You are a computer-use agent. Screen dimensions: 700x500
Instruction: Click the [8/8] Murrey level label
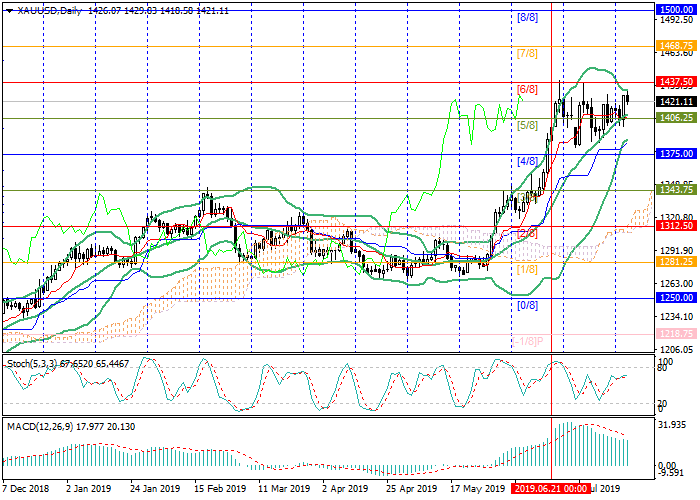point(527,18)
